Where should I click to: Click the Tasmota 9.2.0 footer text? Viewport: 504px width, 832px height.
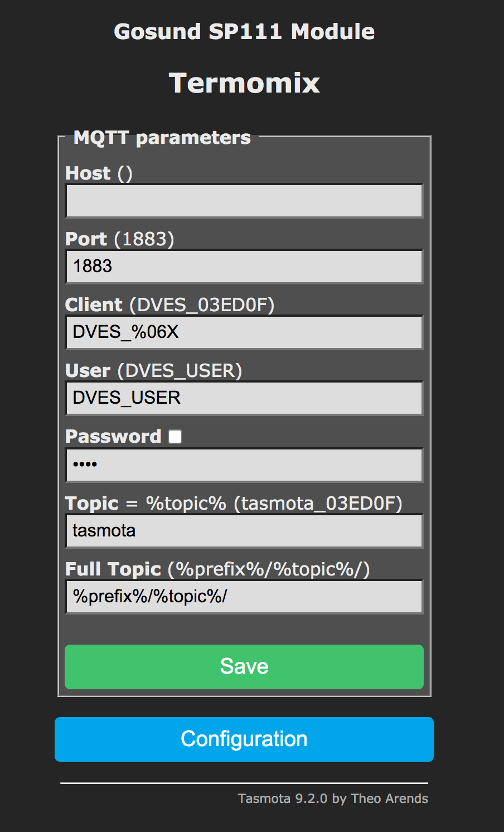[x=333, y=799]
